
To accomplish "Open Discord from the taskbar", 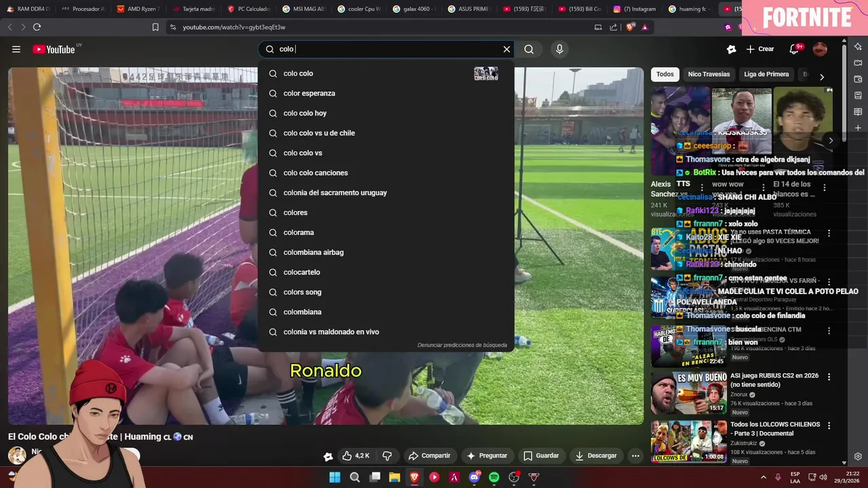I will 474,477.
